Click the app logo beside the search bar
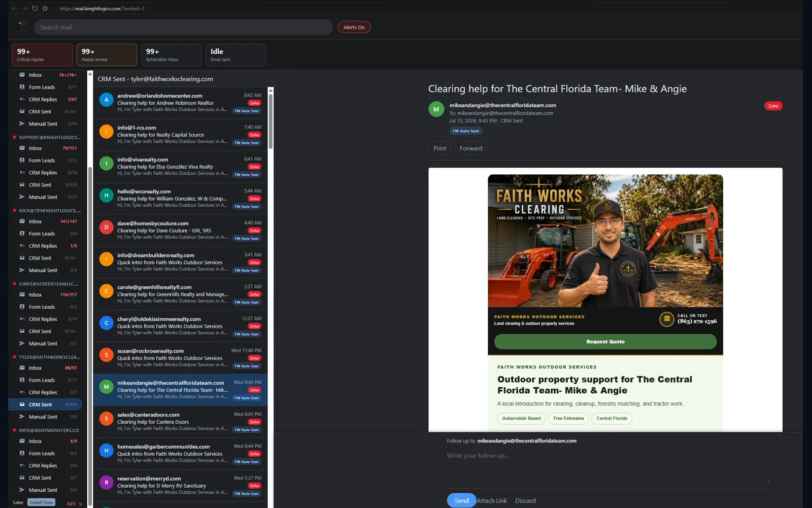This screenshot has width=812, height=508. click(22, 26)
